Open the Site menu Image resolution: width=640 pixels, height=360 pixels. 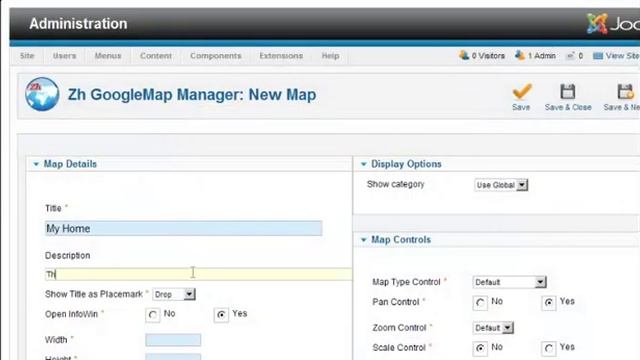(27, 56)
